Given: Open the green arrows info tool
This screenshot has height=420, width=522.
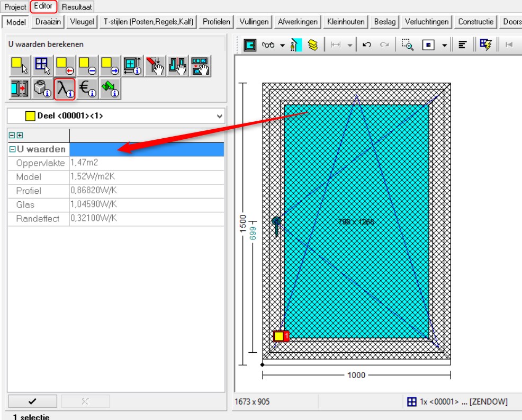Looking at the screenshot, I should click(110, 88).
